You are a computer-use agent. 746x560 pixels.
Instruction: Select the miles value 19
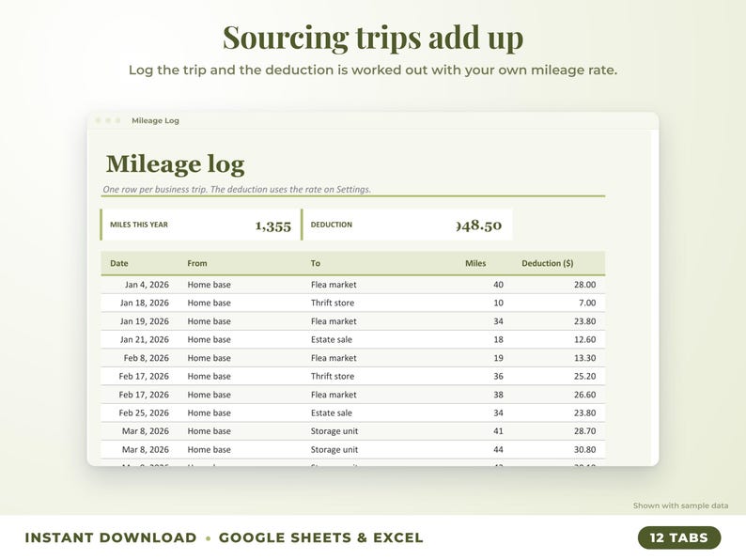click(498, 358)
